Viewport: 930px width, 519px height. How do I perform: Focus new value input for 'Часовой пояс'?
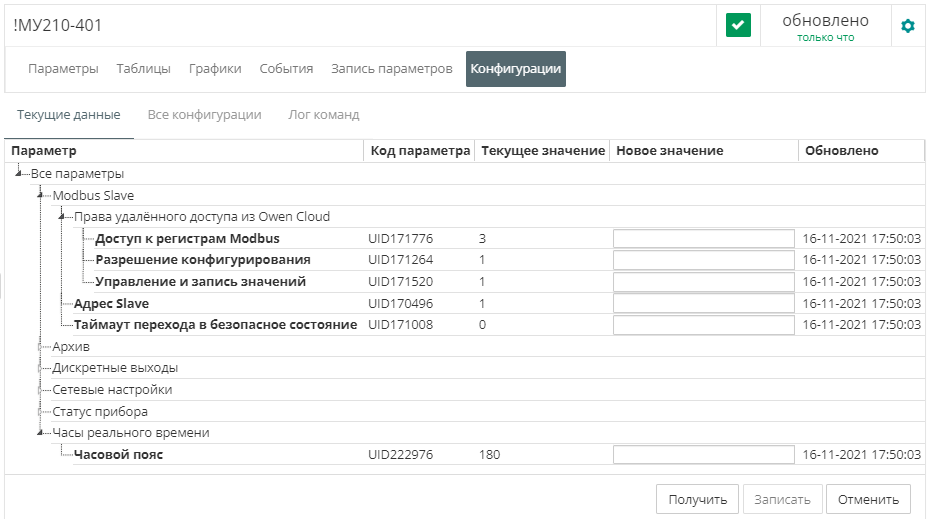click(704, 455)
